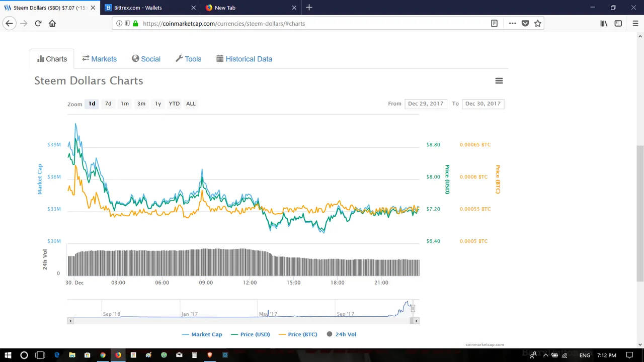Image resolution: width=644 pixels, height=362 pixels.
Task: Edit the To date field
Action: pyautogui.click(x=483, y=104)
